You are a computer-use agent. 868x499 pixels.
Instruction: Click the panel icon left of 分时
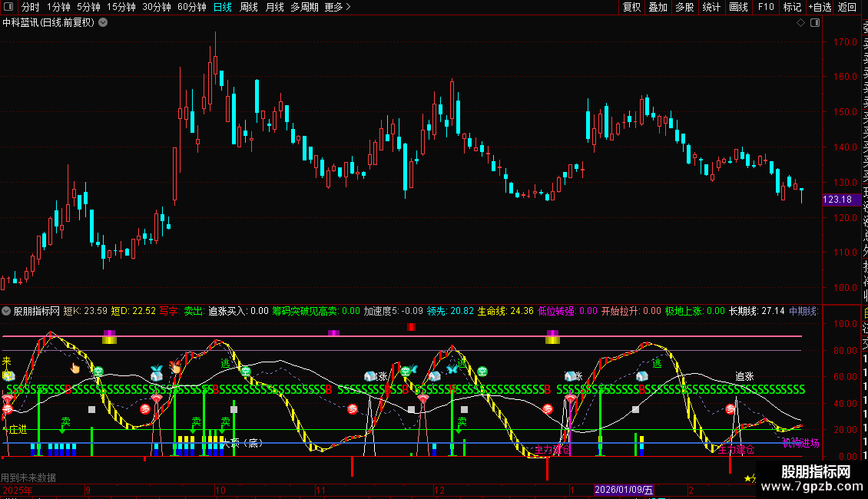point(9,7)
